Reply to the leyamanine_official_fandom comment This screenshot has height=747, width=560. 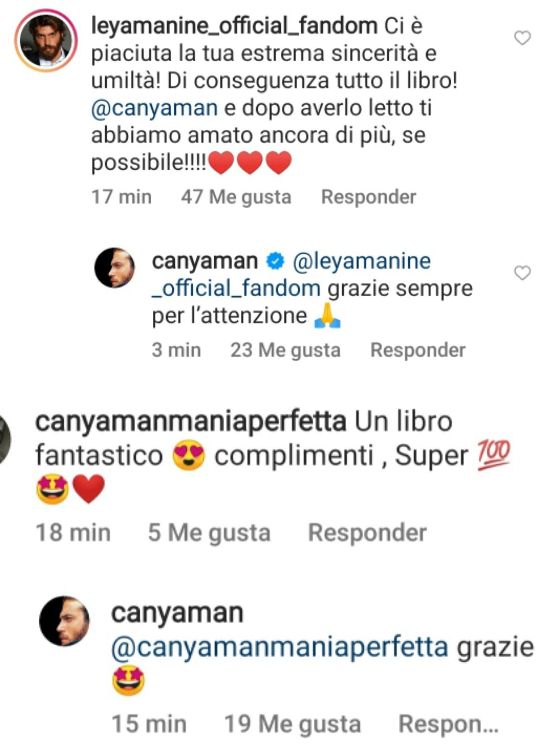(369, 197)
